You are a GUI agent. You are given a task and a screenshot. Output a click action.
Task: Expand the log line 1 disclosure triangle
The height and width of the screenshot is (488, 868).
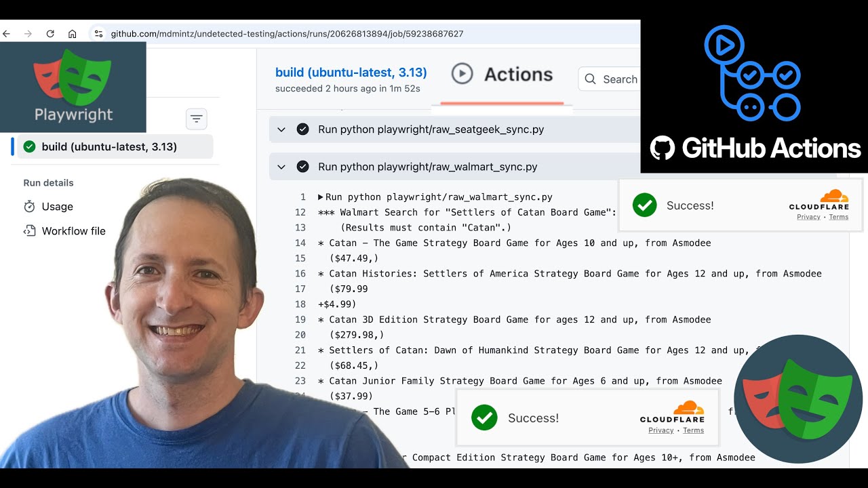pos(321,197)
